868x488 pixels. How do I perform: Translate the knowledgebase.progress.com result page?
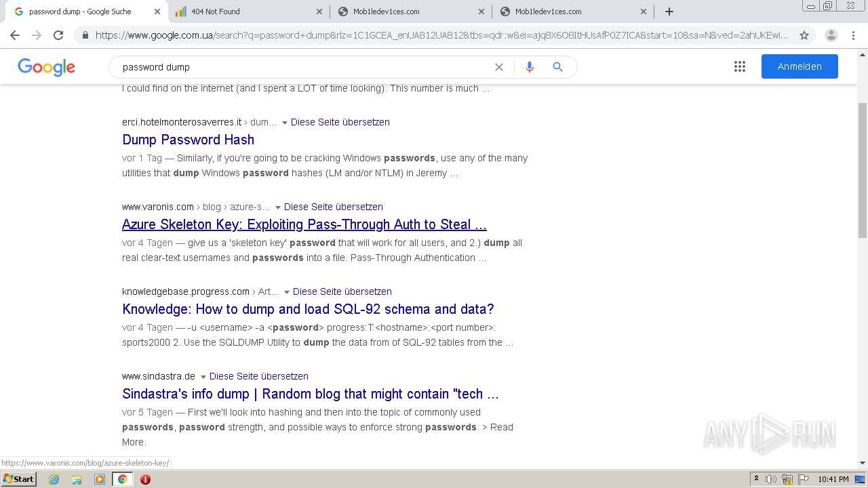coord(342,291)
